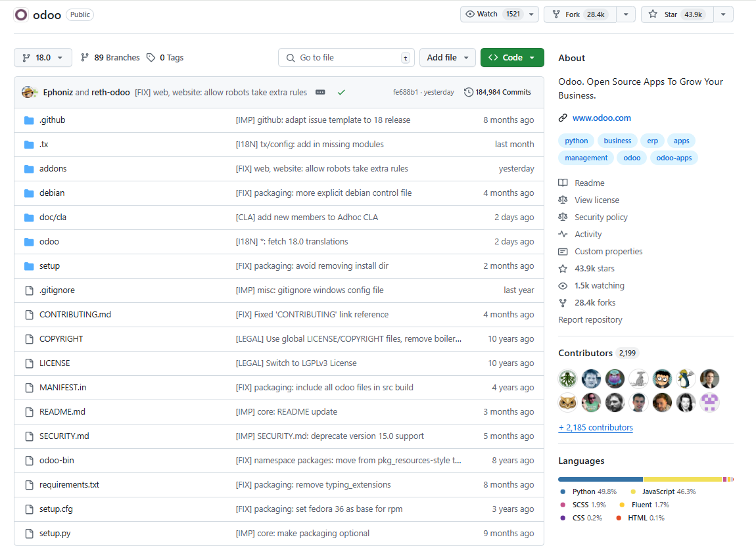Image resolution: width=756 pixels, height=550 pixels.
Task: Visit the www.odoo.com link
Action: [x=602, y=118]
